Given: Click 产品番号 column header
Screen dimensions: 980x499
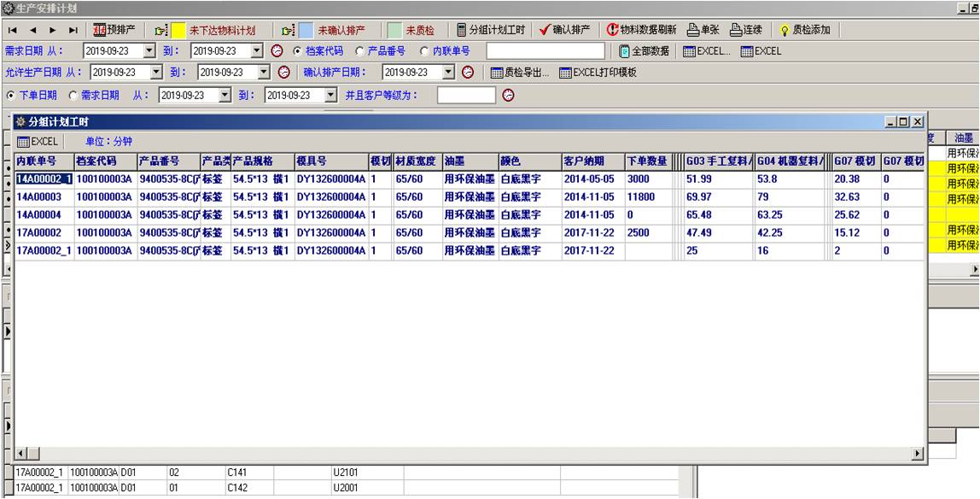Looking at the screenshot, I should click(169, 161).
